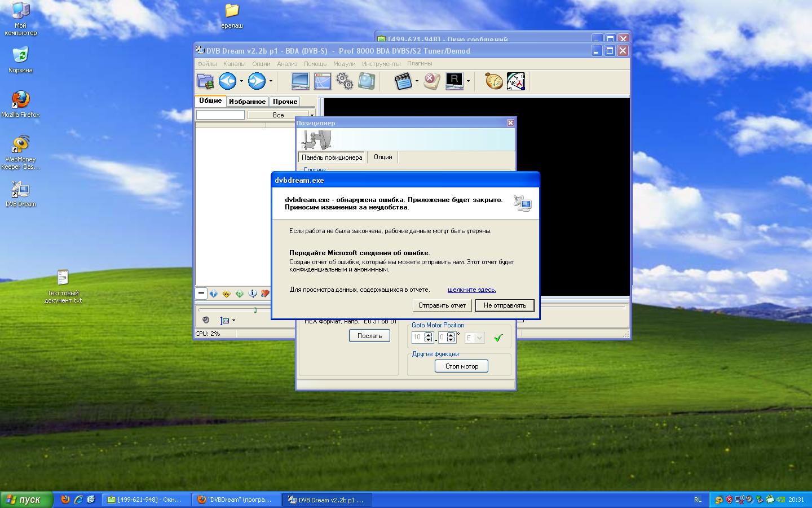Image resolution: width=812 pixels, height=508 pixels.
Task: Click the monitor display toolbar icon
Action: pos(300,81)
